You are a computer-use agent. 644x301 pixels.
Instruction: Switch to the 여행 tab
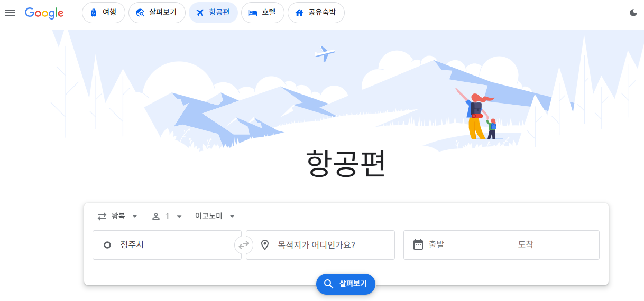click(x=104, y=13)
